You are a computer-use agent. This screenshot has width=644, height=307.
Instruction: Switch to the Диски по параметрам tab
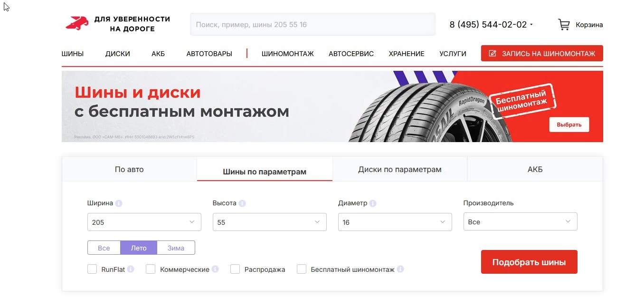(399, 169)
